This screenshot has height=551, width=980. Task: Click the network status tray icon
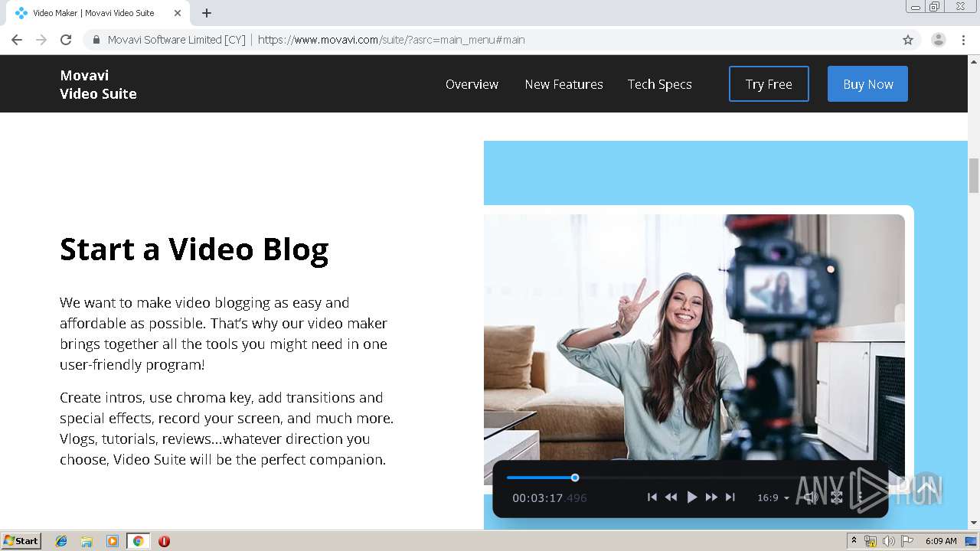871,541
